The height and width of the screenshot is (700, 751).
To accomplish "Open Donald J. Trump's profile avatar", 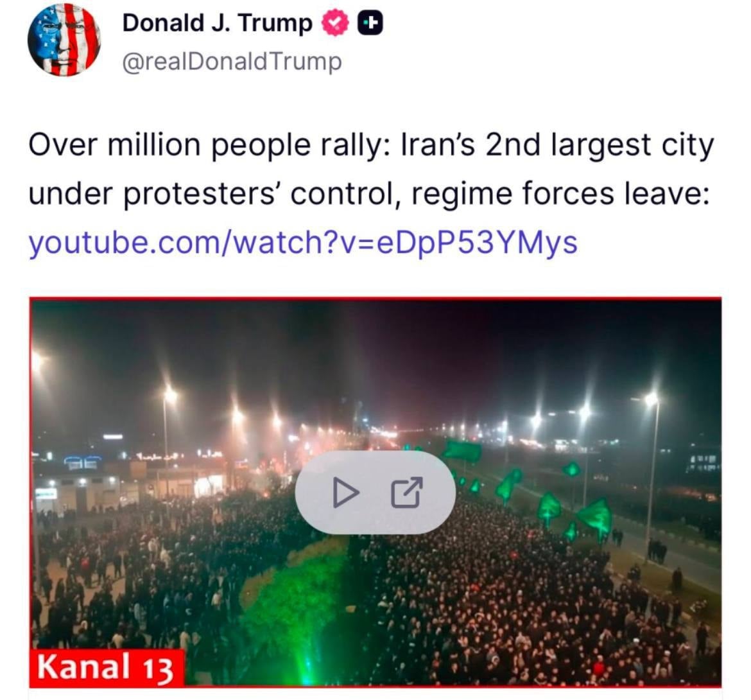I will [x=64, y=40].
